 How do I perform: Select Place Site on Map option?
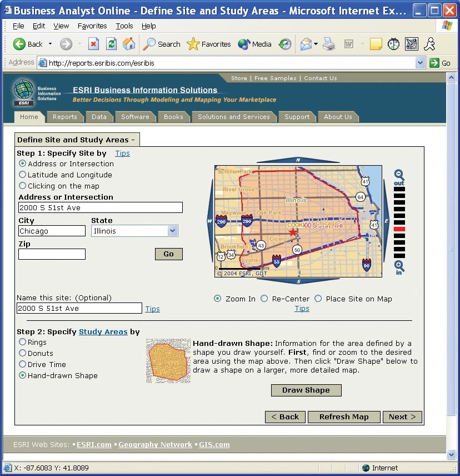(318, 299)
